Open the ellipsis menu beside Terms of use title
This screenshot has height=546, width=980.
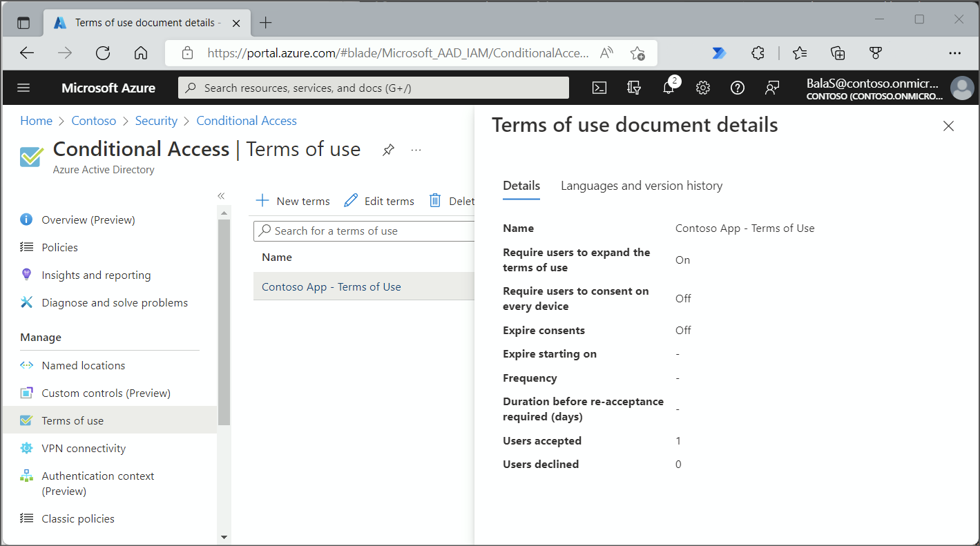point(416,149)
